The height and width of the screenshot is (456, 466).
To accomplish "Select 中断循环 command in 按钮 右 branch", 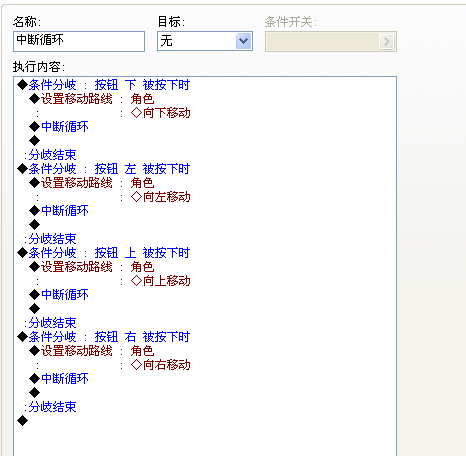I will (59, 379).
